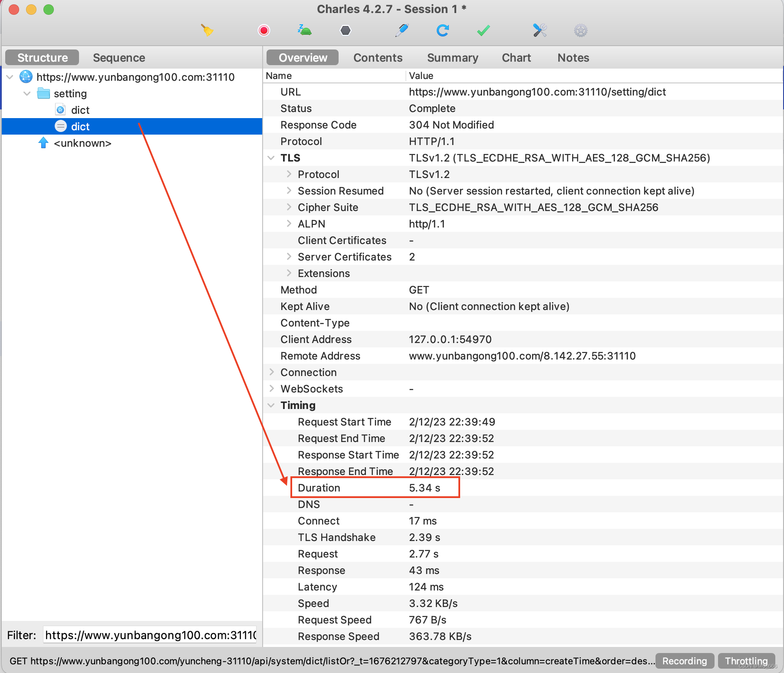Click the Client Address value 127.0.0.1:54970
Screen dimensions: 784x673
[x=450, y=340]
